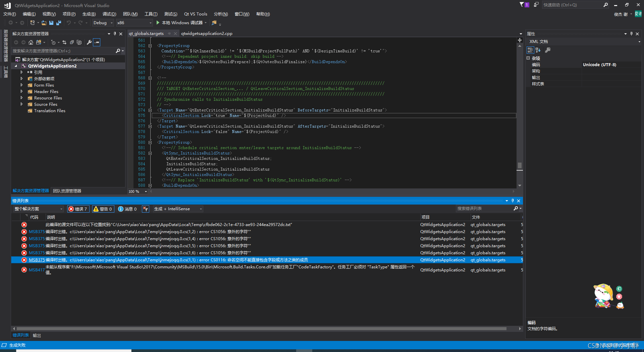The width and height of the screenshot is (644, 352).
Task: Switch to Team Explorer tab
Action: click(x=67, y=191)
